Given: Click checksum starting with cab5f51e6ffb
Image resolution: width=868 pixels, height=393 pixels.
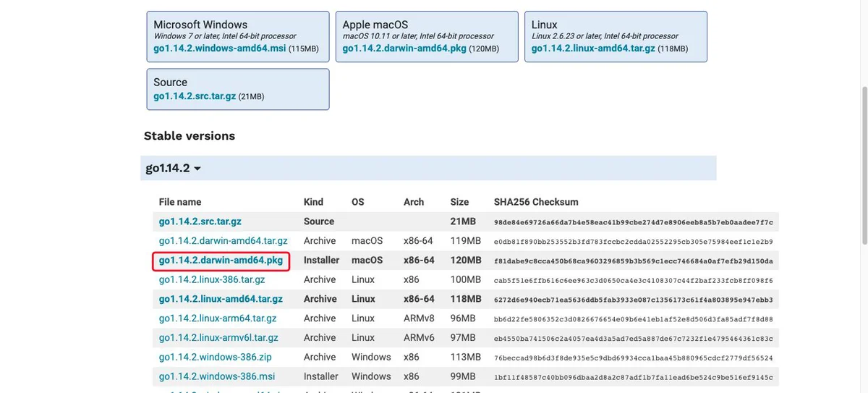Looking at the screenshot, I should point(634,280).
